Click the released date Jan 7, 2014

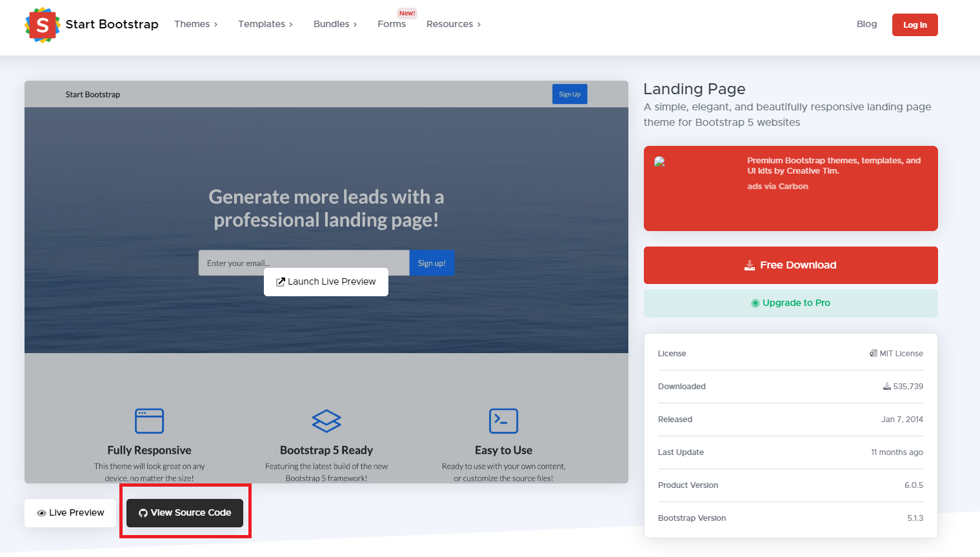[x=902, y=420]
